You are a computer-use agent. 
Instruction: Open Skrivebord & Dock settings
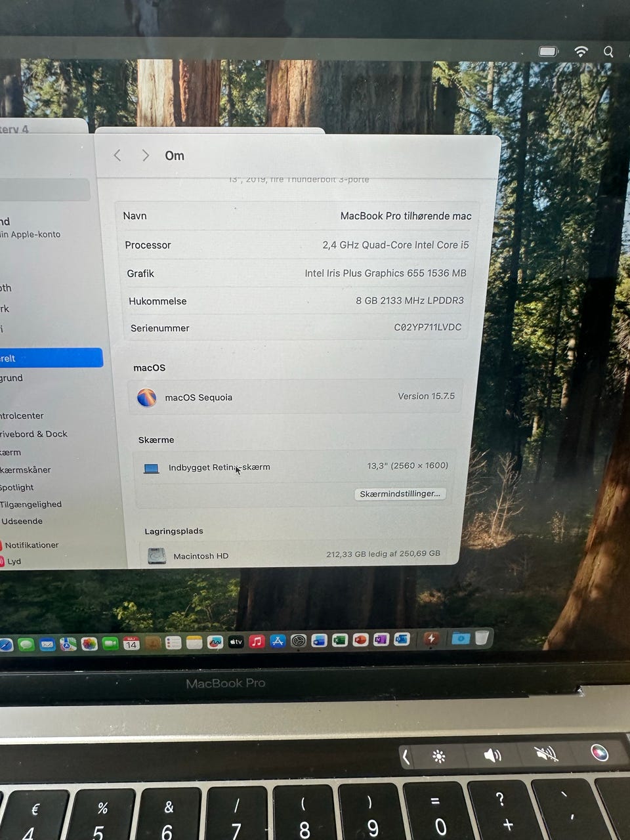[33, 434]
